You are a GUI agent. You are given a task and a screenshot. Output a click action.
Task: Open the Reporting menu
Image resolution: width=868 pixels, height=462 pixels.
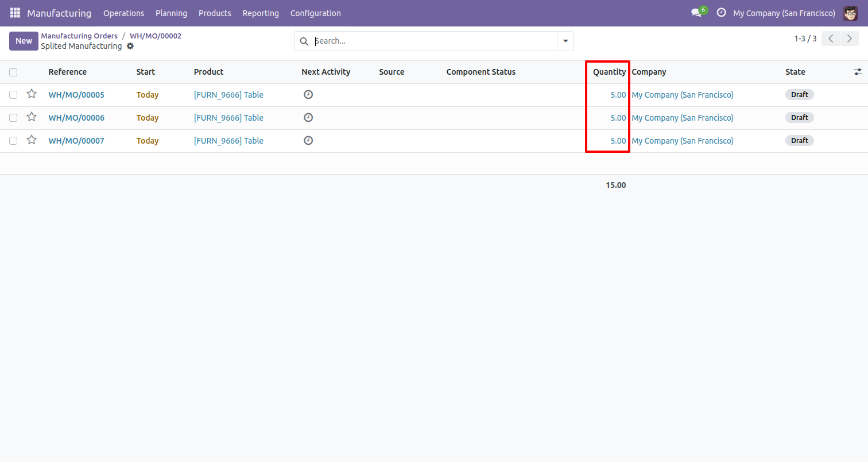tap(261, 13)
